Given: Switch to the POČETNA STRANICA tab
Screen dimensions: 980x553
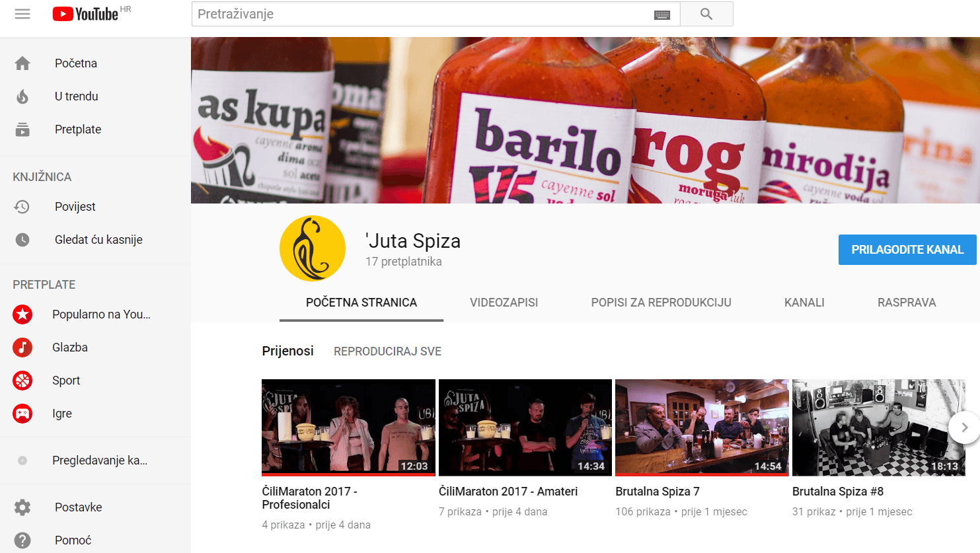Looking at the screenshot, I should pyautogui.click(x=361, y=303).
